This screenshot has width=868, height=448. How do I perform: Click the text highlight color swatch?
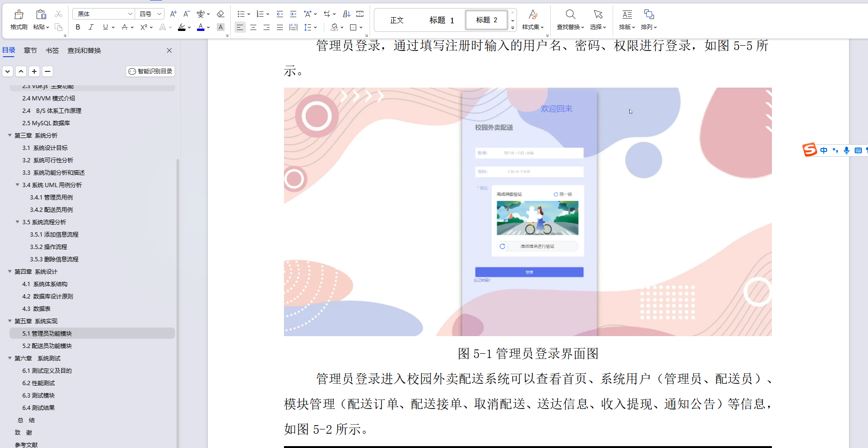[x=182, y=27]
